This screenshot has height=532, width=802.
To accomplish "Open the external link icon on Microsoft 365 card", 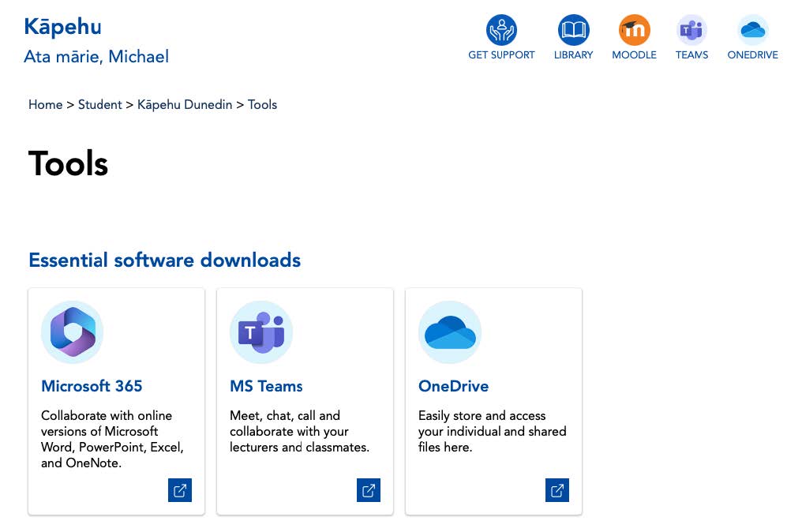I will tap(180, 489).
